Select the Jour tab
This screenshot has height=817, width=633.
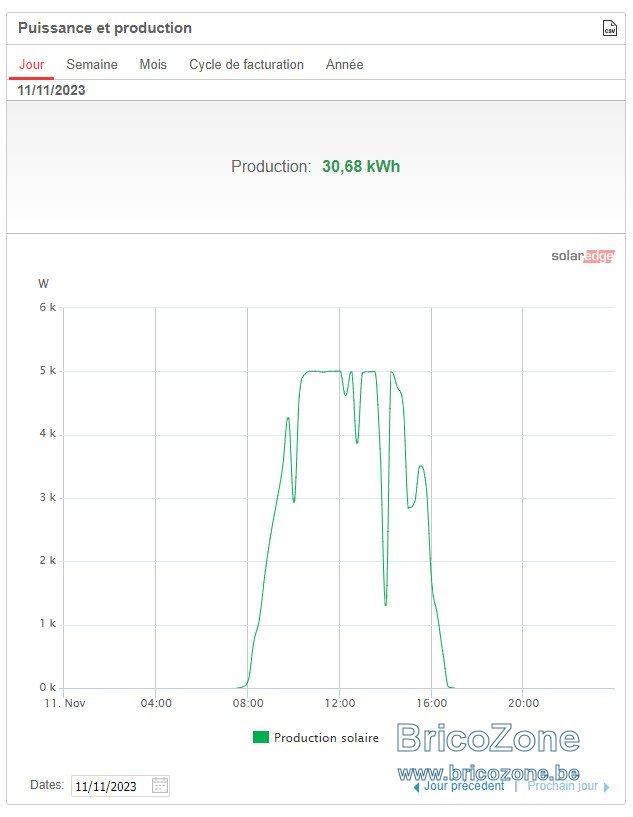coord(31,65)
